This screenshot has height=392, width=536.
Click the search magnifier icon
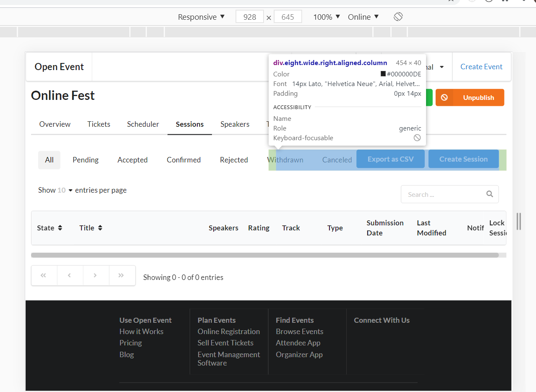[489, 194]
